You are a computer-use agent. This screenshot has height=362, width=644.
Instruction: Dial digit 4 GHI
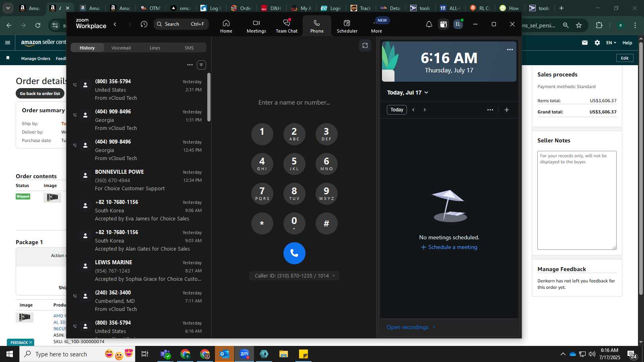click(x=262, y=164)
